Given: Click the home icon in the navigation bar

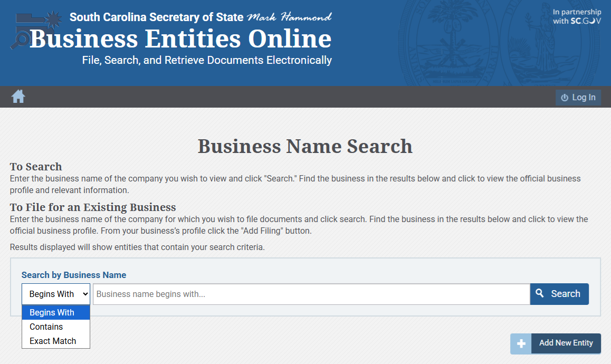Looking at the screenshot, I should [18, 97].
